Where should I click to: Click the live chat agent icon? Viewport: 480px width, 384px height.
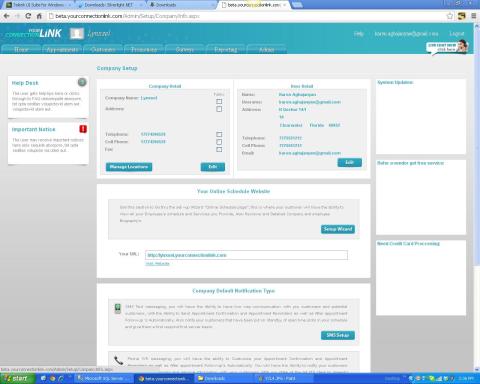pyautogui.click(x=462, y=46)
